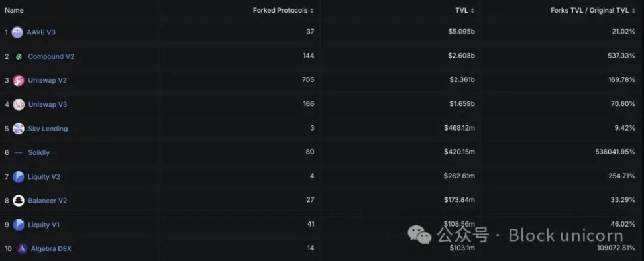Open the Solidly protocol link

pyautogui.click(x=38, y=152)
